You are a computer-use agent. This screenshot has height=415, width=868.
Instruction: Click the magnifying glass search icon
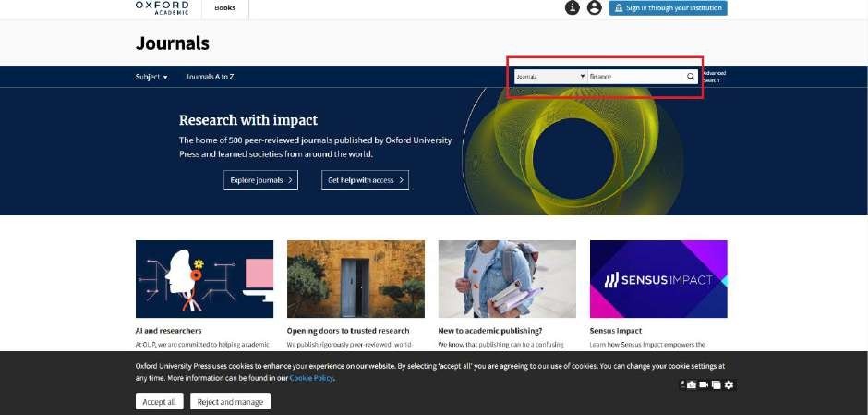(691, 77)
